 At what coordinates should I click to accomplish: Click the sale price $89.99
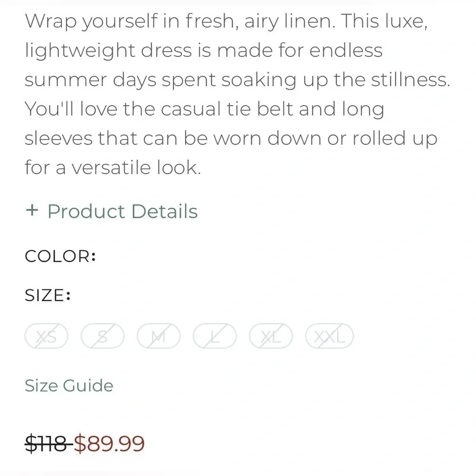[x=109, y=444]
